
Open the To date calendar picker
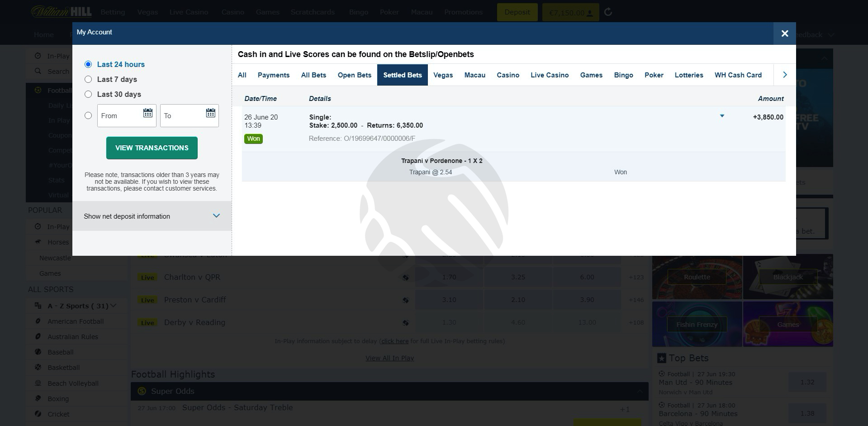coord(210,113)
